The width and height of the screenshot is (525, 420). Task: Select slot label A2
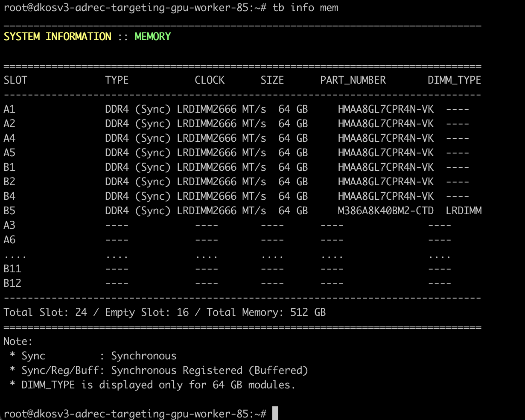coord(9,124)
